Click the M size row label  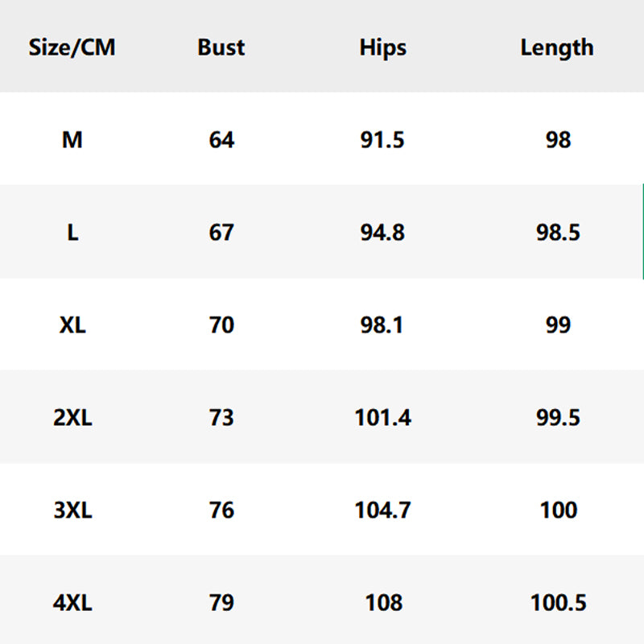click(x=72, y=140)
